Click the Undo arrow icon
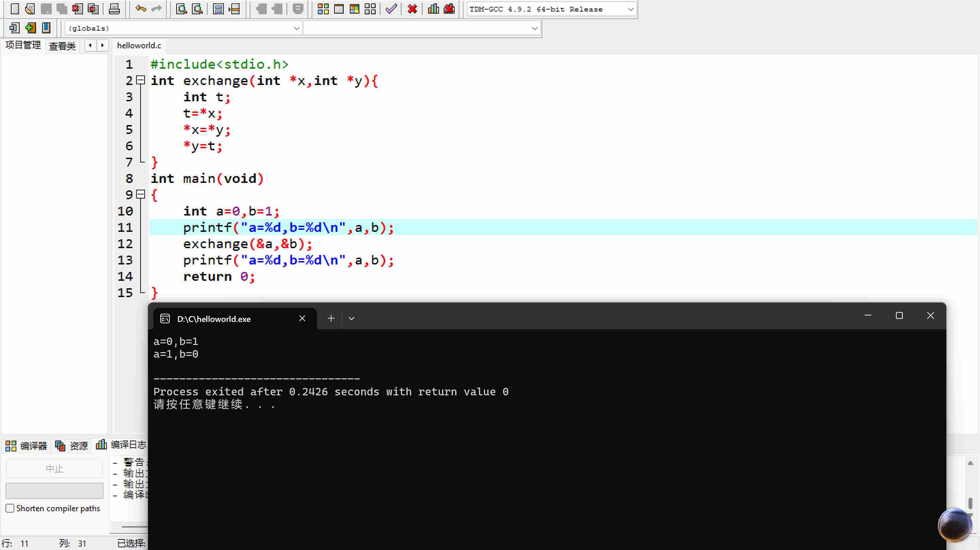The width and height of the screenshot is (980, 550). tap(141, 9)
